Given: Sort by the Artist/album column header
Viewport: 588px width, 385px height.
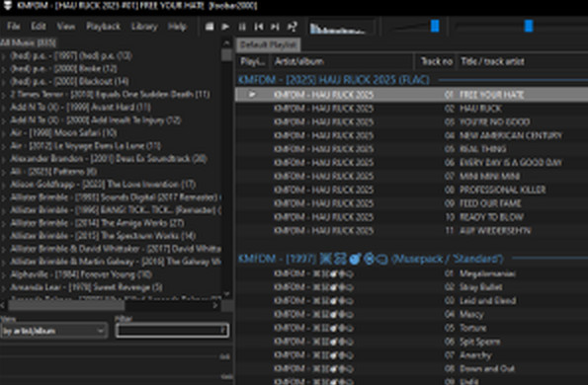Looking at the screenshot, I should click(341, 61).
